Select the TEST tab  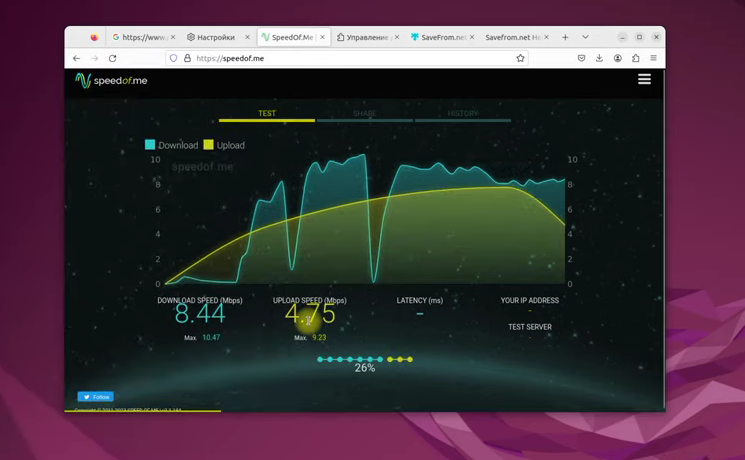point(267,114)
